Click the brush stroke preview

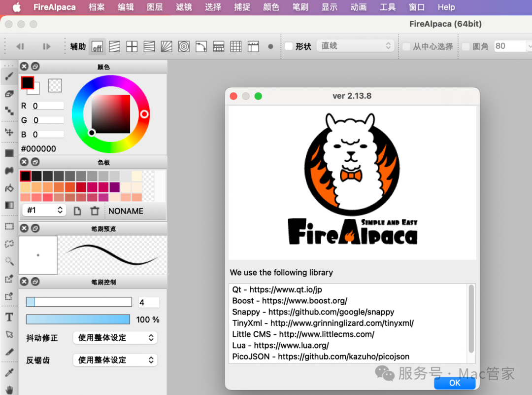pos(112,255)
